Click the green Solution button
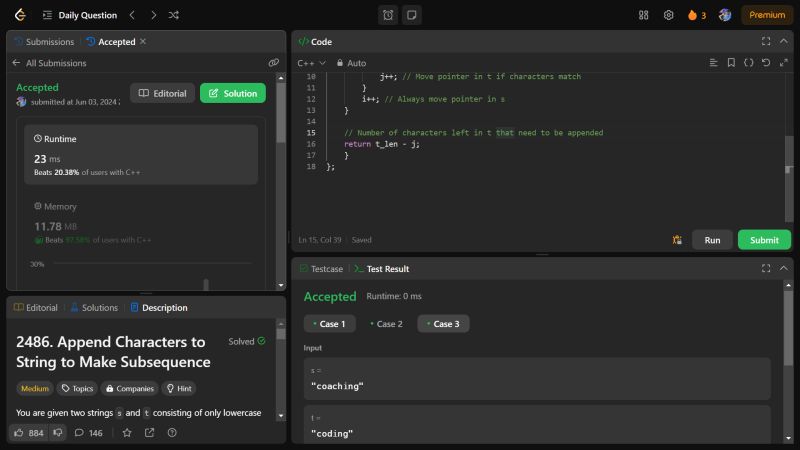The image size is (800, 450). [x=233, y=93]
